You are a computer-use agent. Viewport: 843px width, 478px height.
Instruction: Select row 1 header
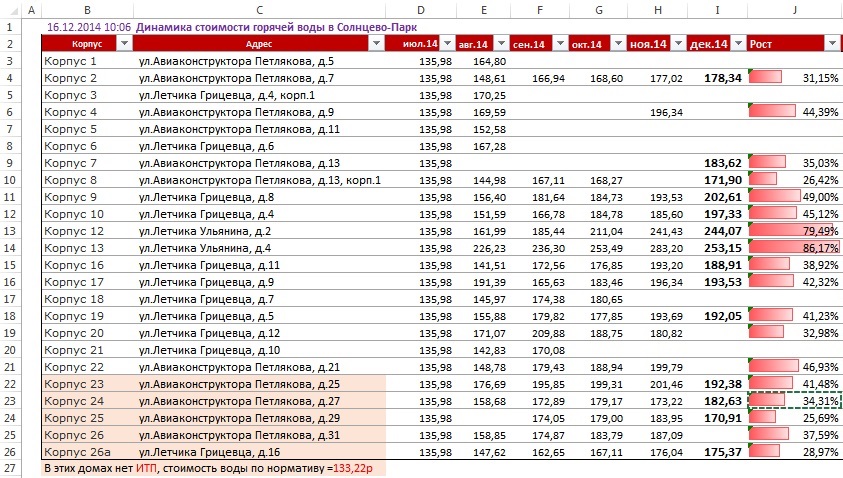[x=10, y=27]
